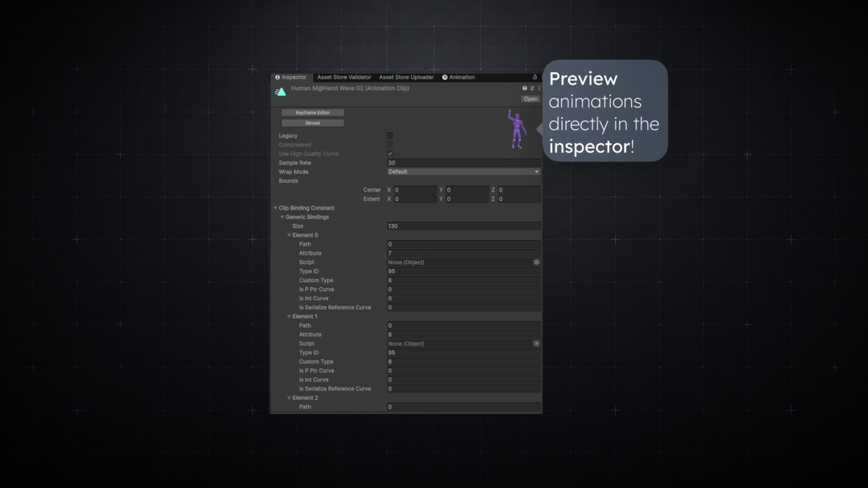The width and height of the screenshot is (868, 488).
Task: Switch to Asset Store Uploader tab
Action: [407, 77]
